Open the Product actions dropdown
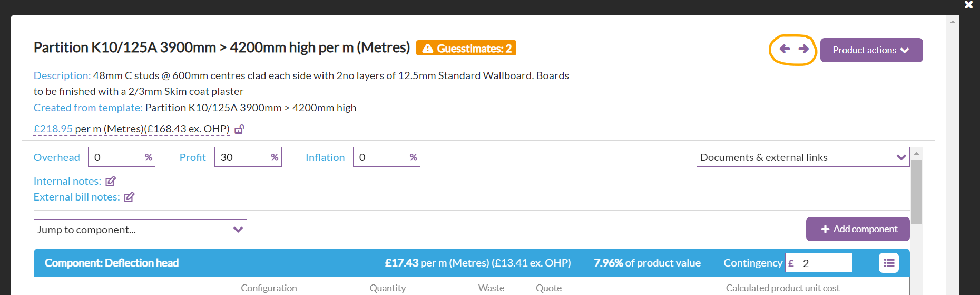Screen dimensions: 980x295 click(871, 50)
